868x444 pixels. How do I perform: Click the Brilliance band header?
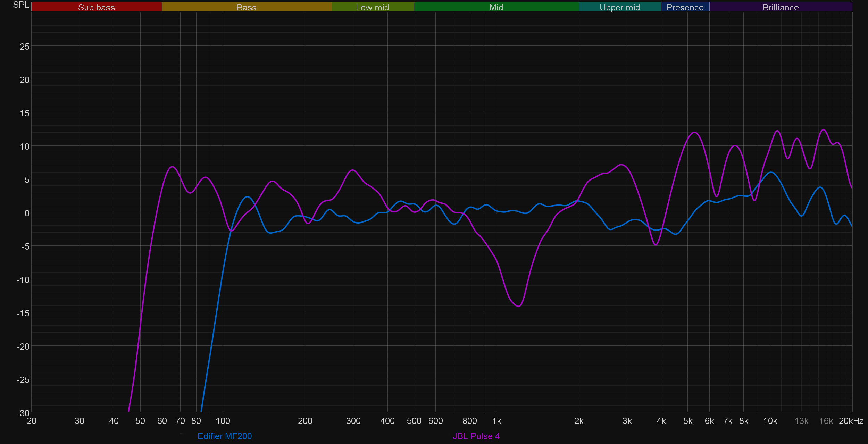pos(781,7)
